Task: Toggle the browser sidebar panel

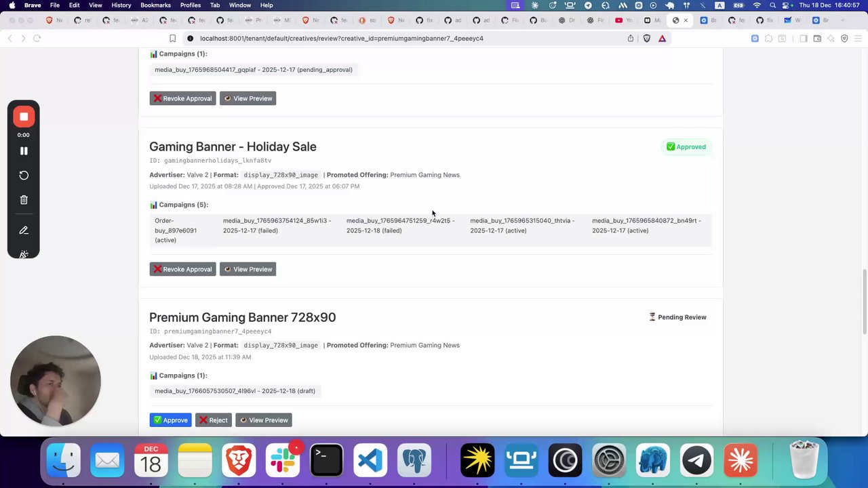Action: point(804,39)
